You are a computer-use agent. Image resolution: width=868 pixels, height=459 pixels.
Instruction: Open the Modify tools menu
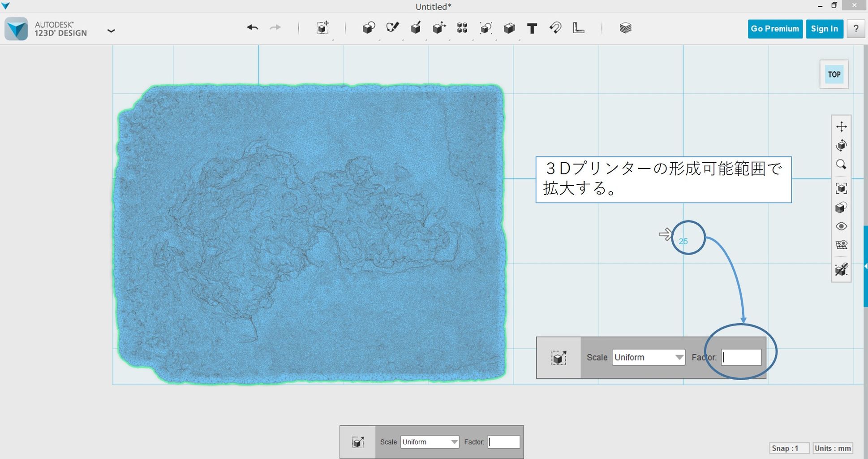coord(439,28)
